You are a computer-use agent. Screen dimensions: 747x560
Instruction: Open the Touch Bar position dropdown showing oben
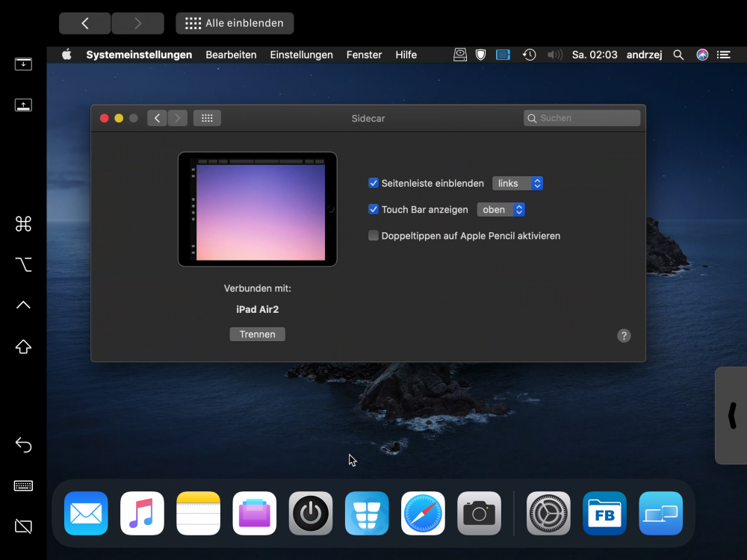tap(500, 210)
